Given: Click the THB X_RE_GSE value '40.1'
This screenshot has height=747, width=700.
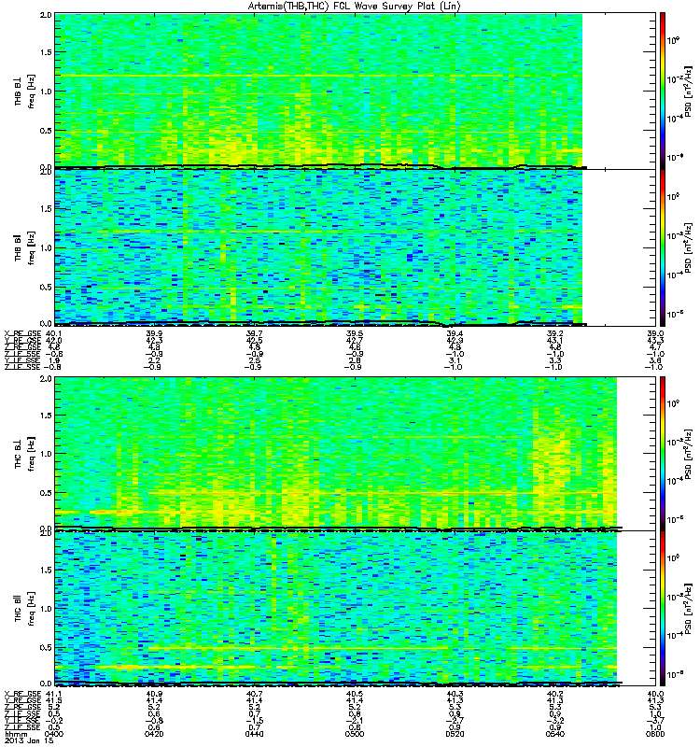Looking at the screenshot, I should [54, 333].
